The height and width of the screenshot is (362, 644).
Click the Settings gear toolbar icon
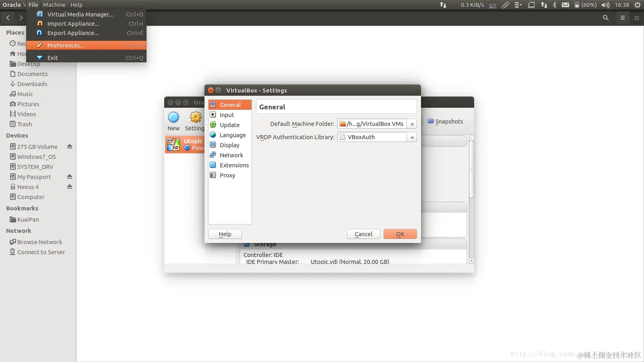pos(195,121)
